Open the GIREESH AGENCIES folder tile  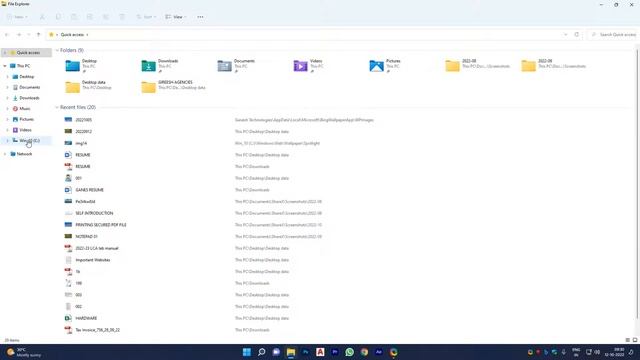[174, 87]
